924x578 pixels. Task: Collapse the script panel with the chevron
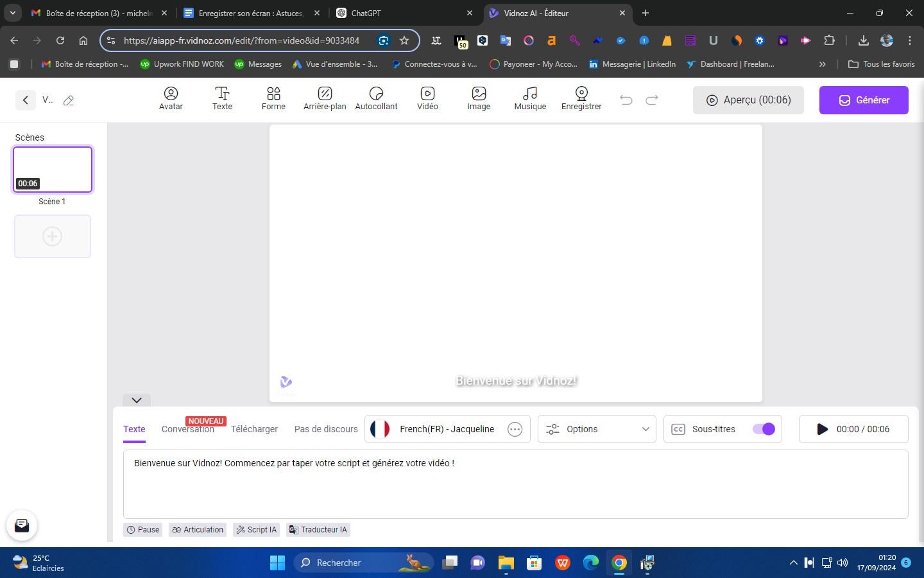tap(137, 400)
